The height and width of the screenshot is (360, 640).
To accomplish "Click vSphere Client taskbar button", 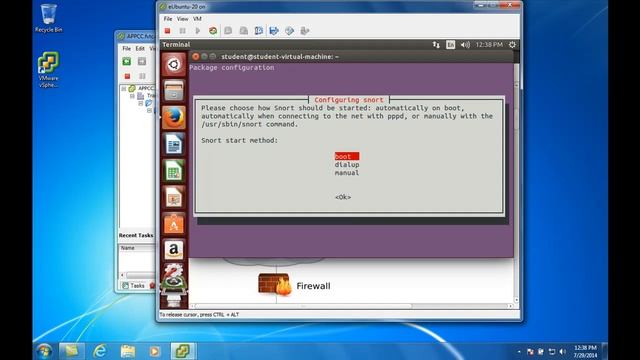I will (182, 351).
